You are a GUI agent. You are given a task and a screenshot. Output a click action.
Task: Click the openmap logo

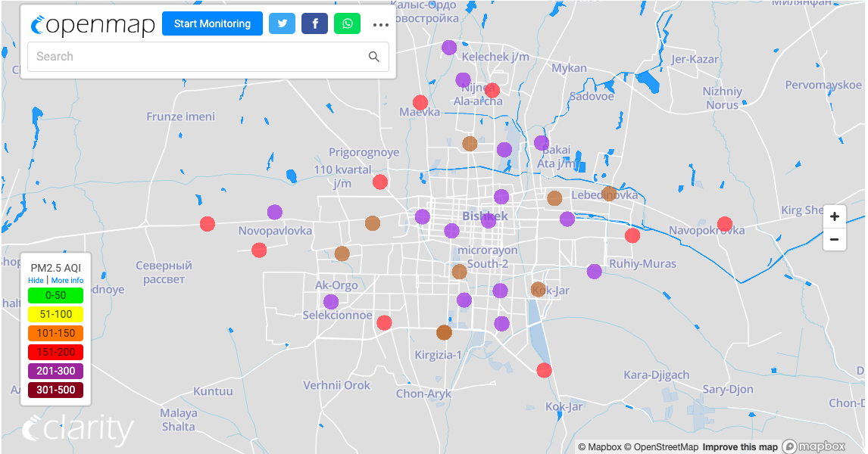pos(92,24)
